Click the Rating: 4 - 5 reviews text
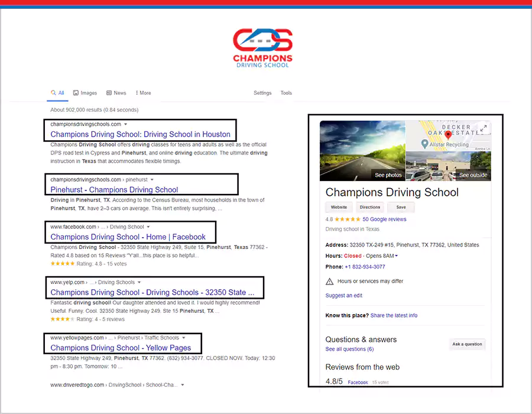Image resolution: width=532 pixels, height=414 pixels. (100, 319)
